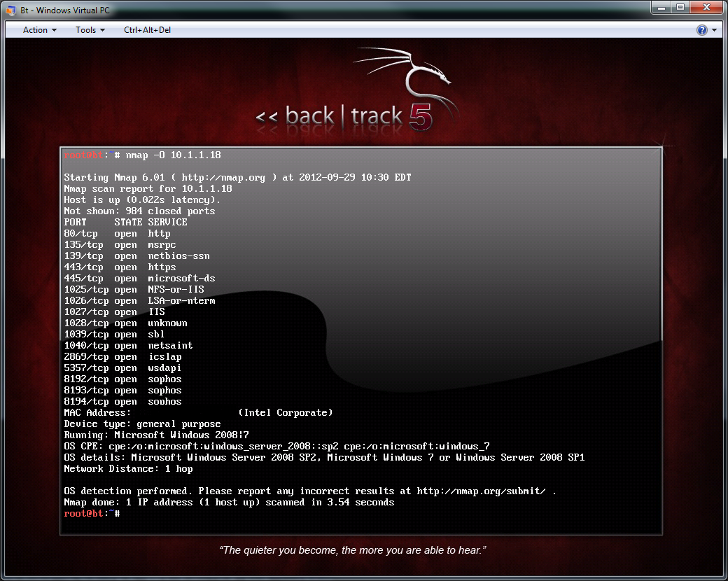Click the 'Nmap scan report for 10.1.1.18' line

(x=148, y=188)
